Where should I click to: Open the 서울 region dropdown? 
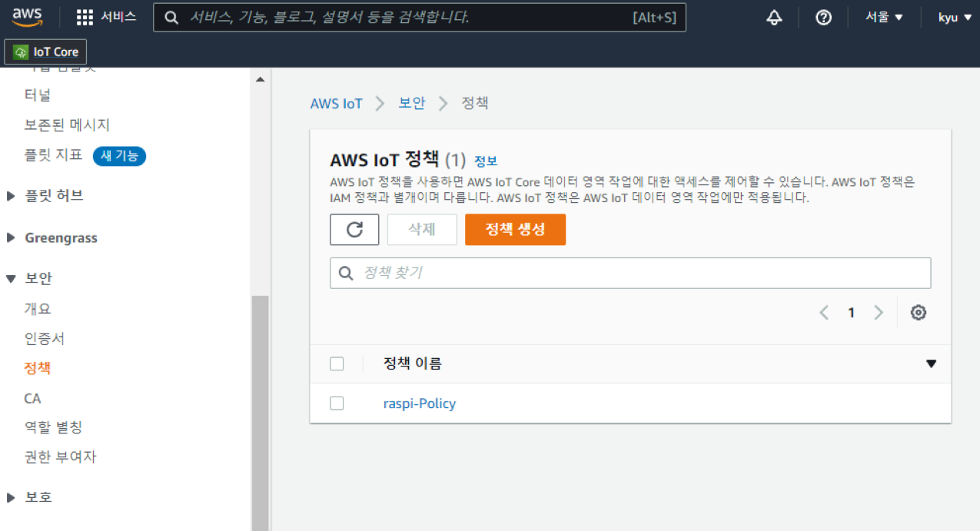(884, 17)
